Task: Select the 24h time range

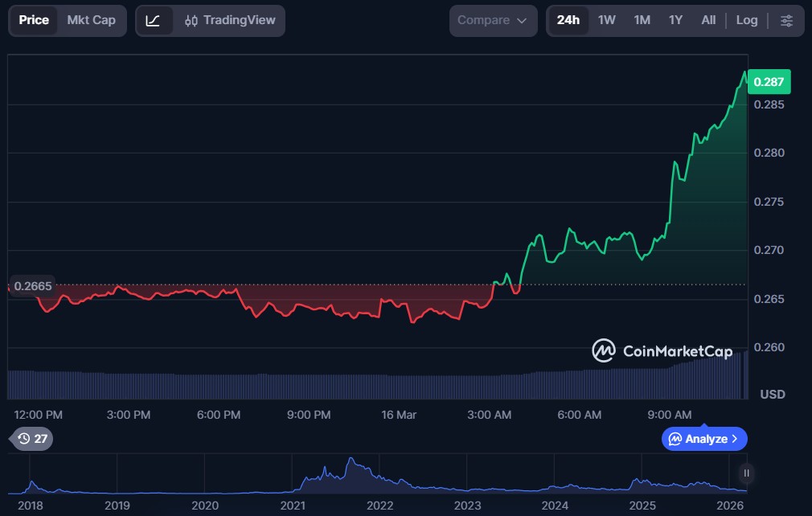Action: coord(568,21)
